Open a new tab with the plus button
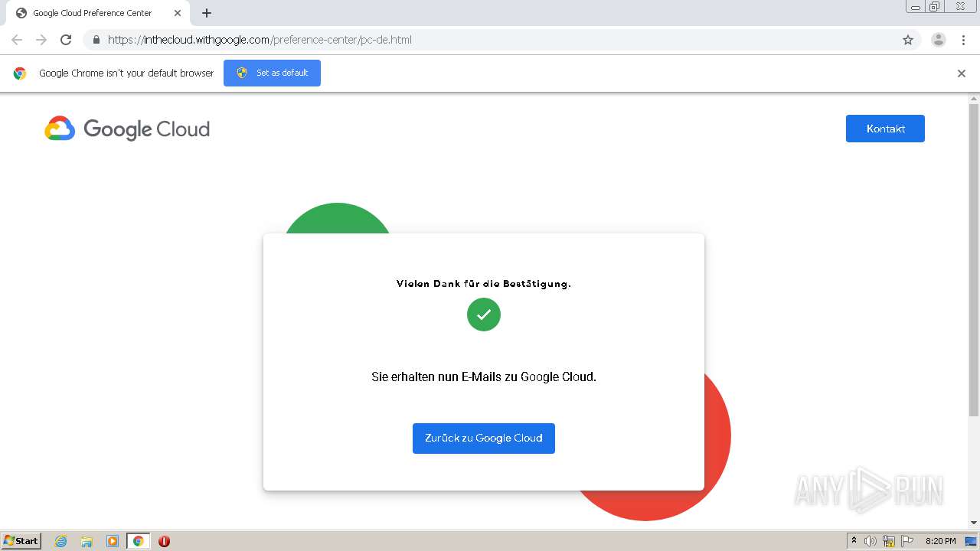This screenshot has height=551, width=980. 207,13
